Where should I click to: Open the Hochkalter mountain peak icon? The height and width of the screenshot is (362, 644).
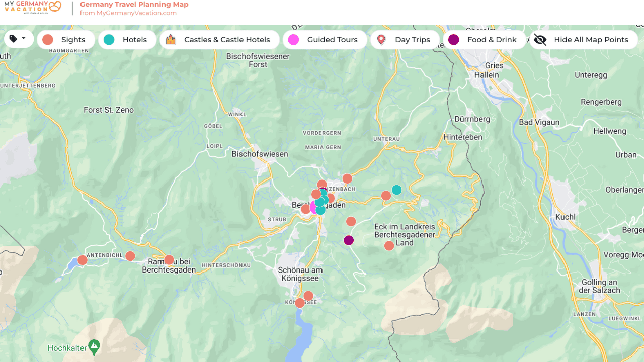click(94, 345)
